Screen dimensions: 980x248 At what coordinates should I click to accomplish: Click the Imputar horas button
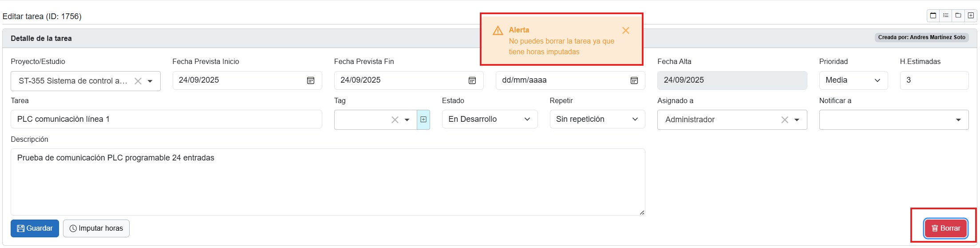[x=96, y=228]
